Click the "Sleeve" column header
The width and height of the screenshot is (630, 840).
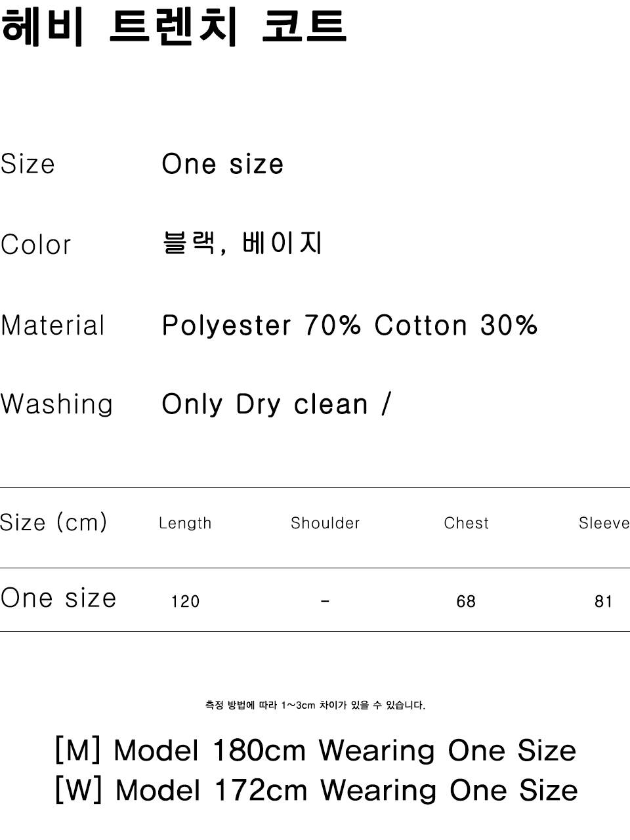point(604,523)
